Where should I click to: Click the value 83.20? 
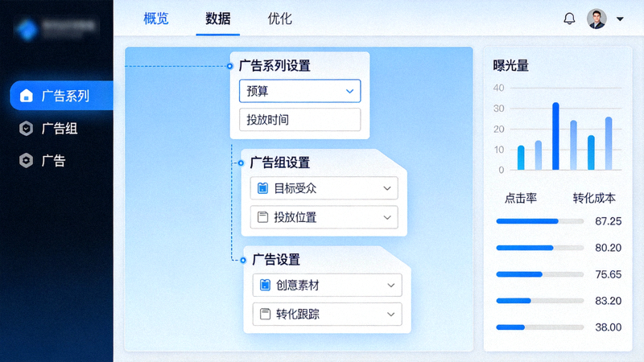(x=609, y=300)
